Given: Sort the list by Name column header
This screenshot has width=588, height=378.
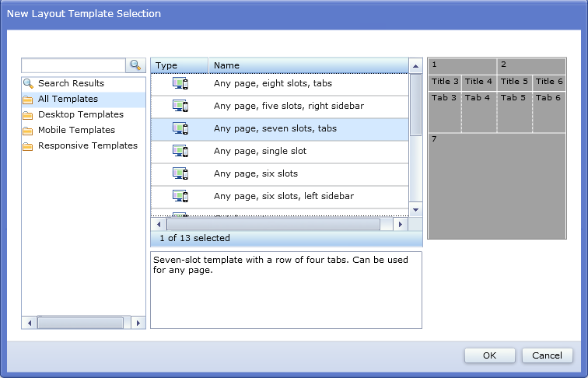Looking at the screenshot, I should [x=308, y=66].
